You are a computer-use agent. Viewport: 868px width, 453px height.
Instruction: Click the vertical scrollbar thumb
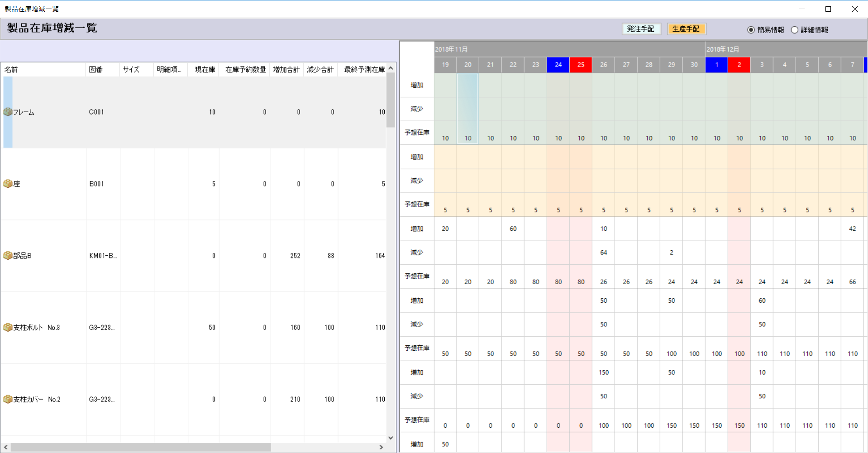click(391, 100)
